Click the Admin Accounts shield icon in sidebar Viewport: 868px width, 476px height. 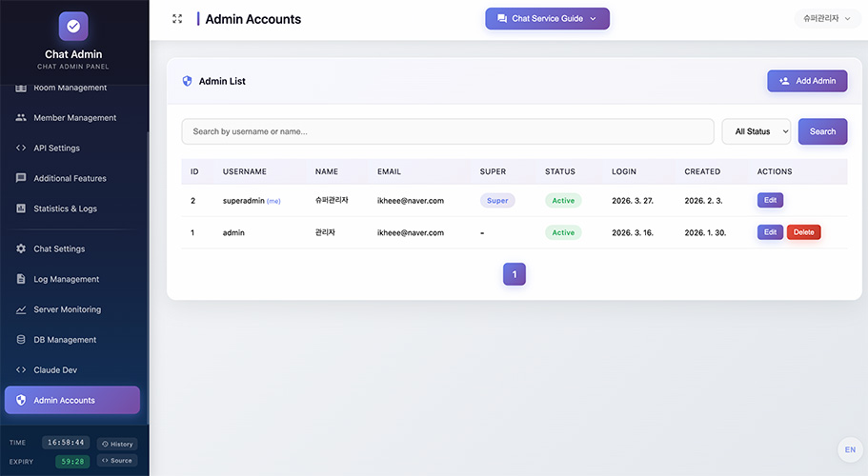click(x=21, y=400)
